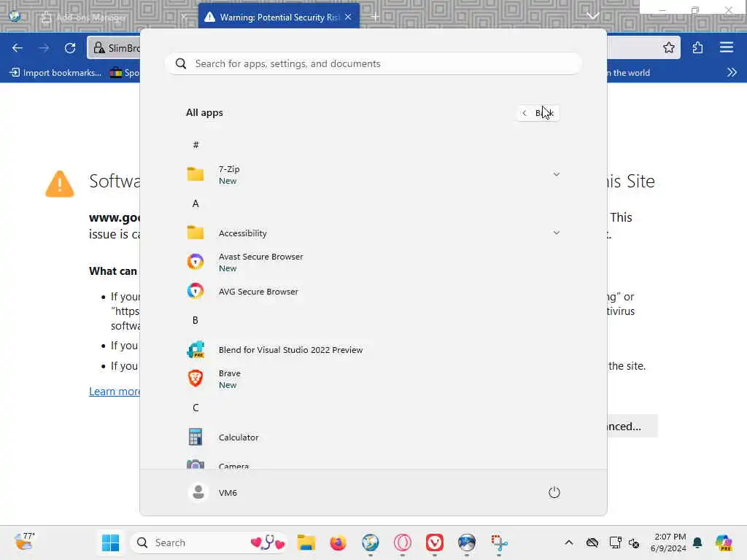Go back in the browser
The width and height of the screenshot is (747, 560).
pos(18,47)
